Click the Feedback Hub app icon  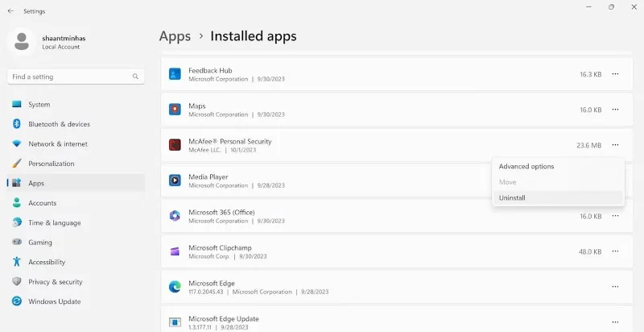(x=175, y=74)
